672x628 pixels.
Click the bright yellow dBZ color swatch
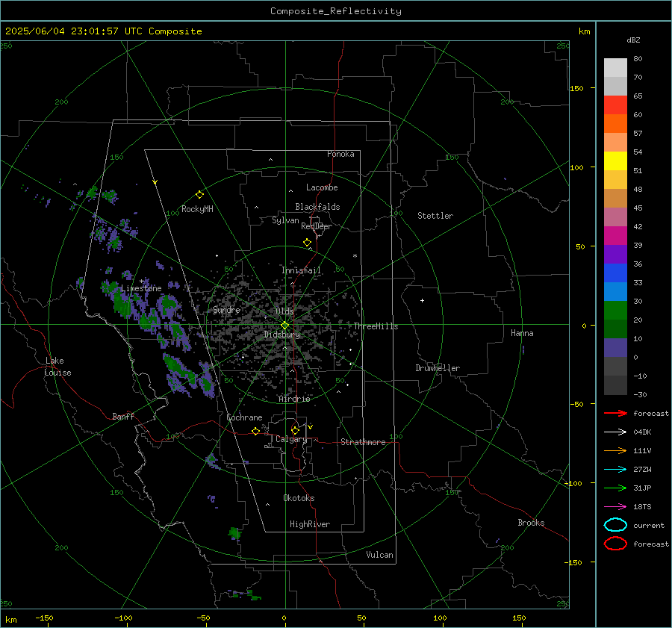(x=615, y=161)
